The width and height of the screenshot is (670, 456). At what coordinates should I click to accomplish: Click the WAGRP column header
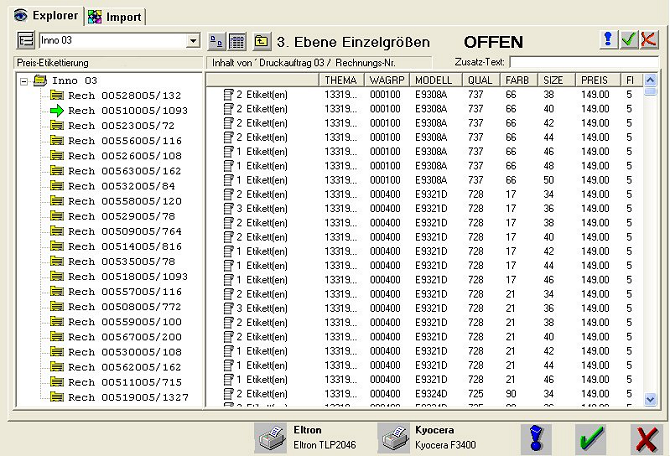[x=387, y=80]
